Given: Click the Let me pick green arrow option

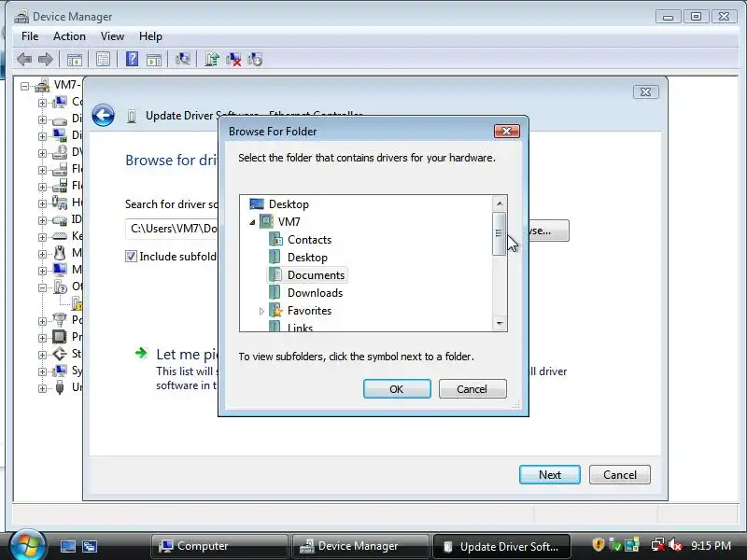Looking at the screenshot, I should 141,353.
